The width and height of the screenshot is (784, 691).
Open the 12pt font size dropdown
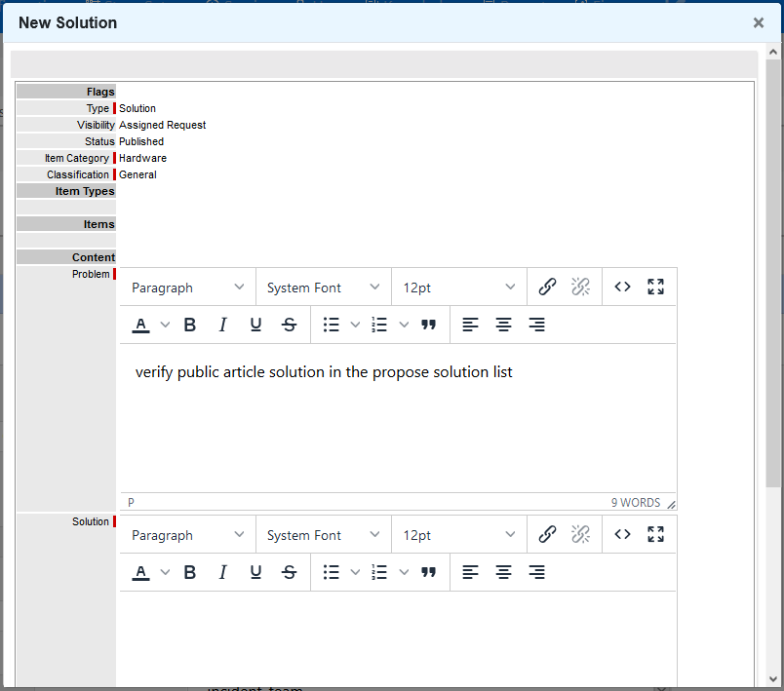point(457,286)
